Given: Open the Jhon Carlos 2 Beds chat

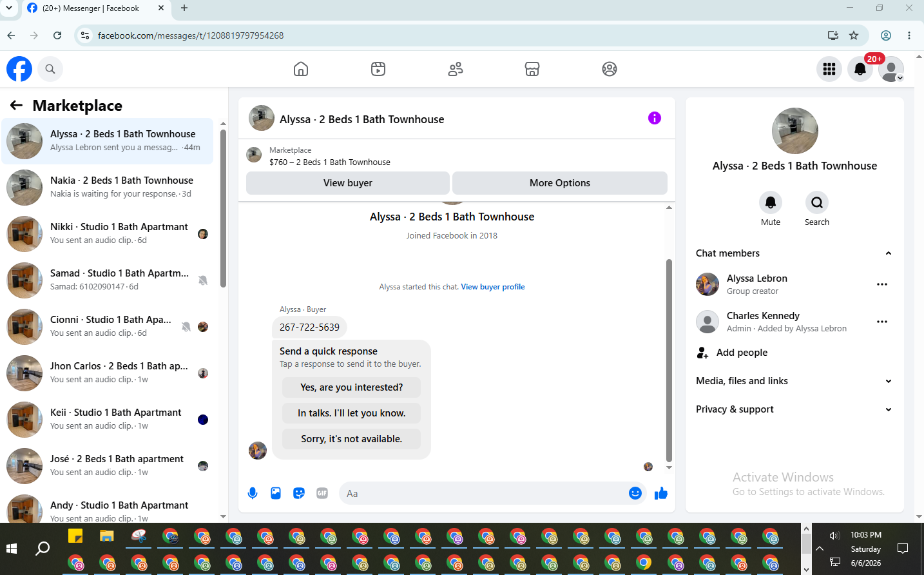Looking at the screenshot, I should [x=108, y=373].
